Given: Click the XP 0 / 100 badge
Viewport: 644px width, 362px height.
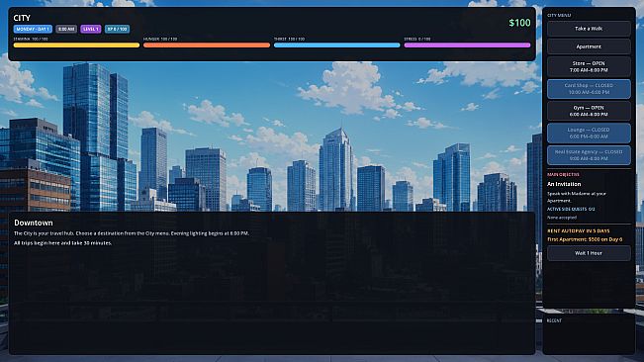Looking at the screenshot, I should click(117, 29).
